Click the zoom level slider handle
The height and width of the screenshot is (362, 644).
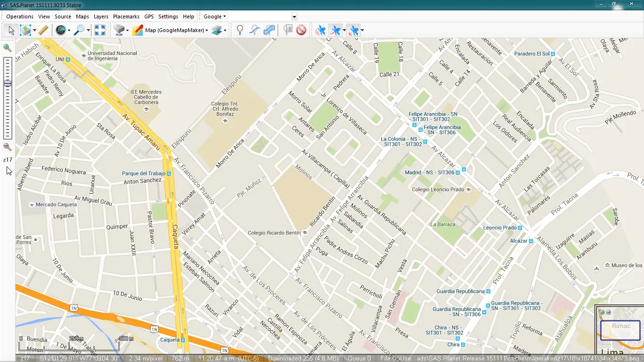pos(7,83)
